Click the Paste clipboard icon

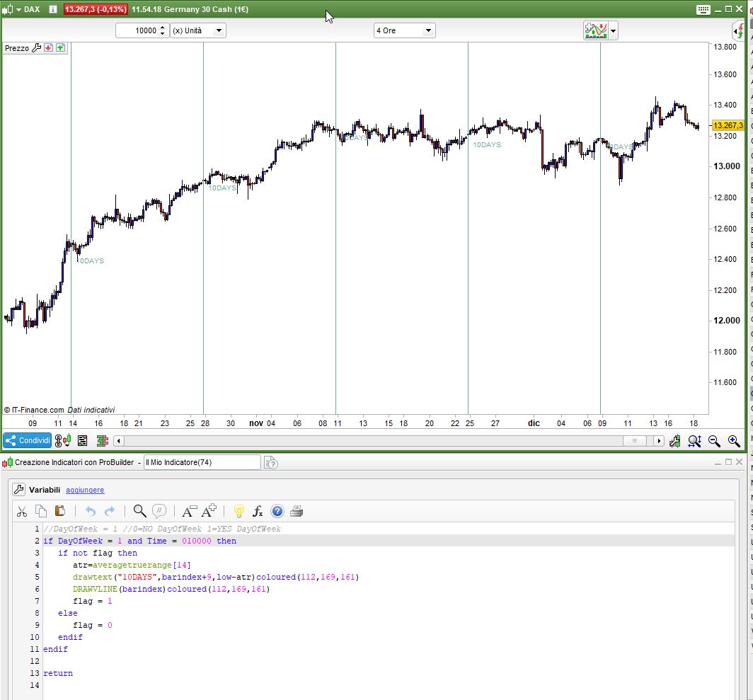[60, 511]
